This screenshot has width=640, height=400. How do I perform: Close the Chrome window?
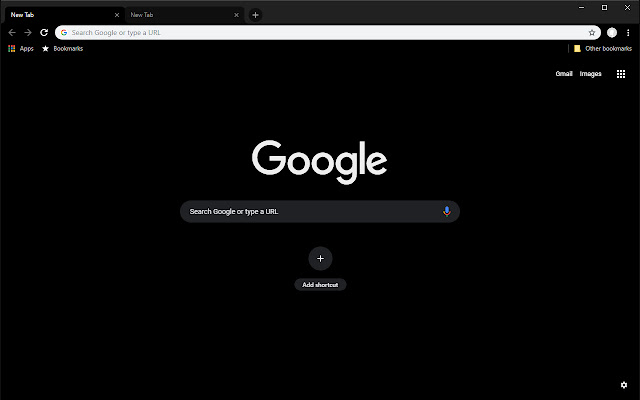(x=627, y=7)
